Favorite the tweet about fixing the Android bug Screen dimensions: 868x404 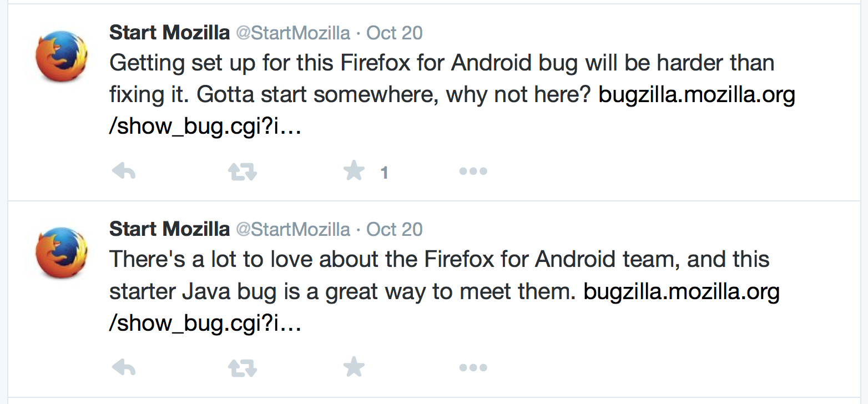click(x=354, y=171)
